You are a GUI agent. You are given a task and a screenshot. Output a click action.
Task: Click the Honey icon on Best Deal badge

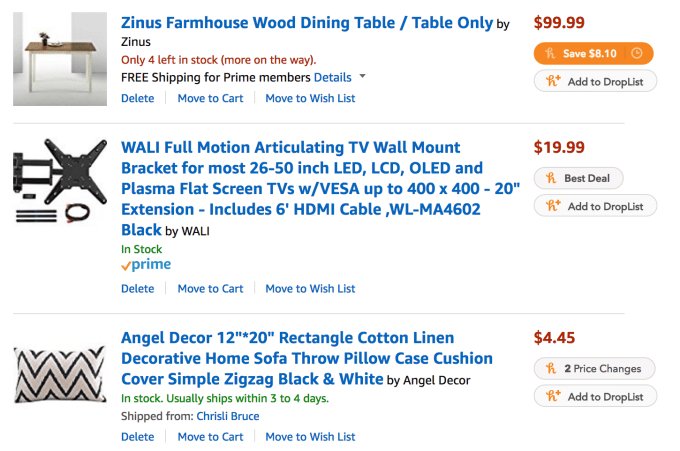[550, 179]
